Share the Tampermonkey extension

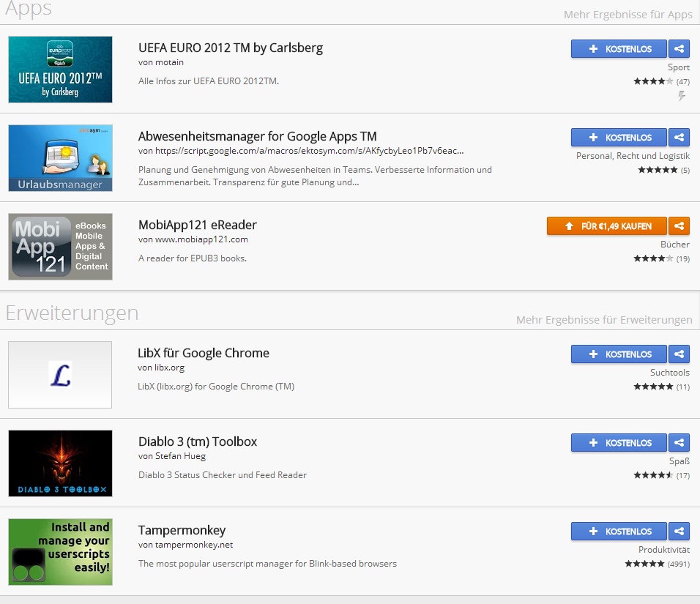tap(679, 532)
